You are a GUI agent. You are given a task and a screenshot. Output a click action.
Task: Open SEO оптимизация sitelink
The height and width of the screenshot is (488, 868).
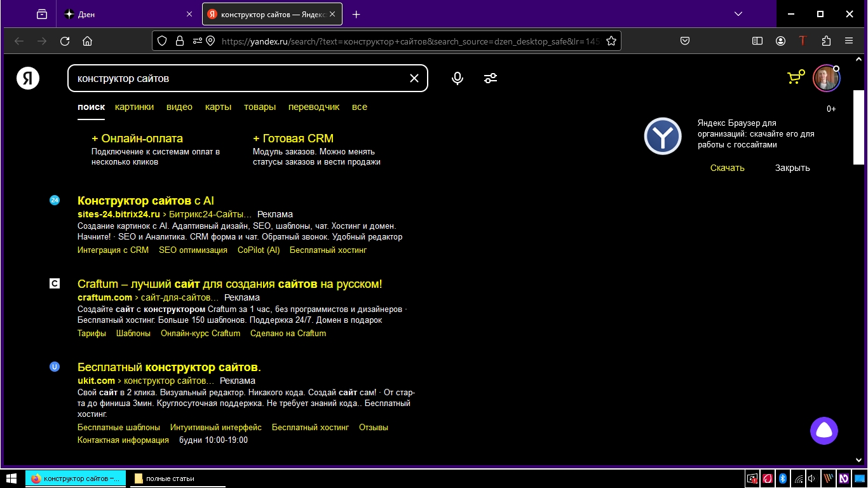coord(193,250)
